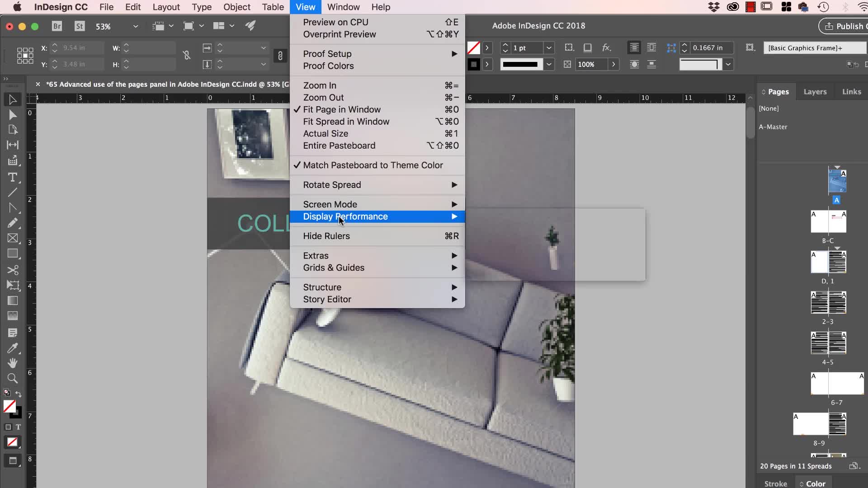868x488 pixels.
Task: Select the Rectangle Frame tool
Action: pyautogui.click(x=12, y=238)
